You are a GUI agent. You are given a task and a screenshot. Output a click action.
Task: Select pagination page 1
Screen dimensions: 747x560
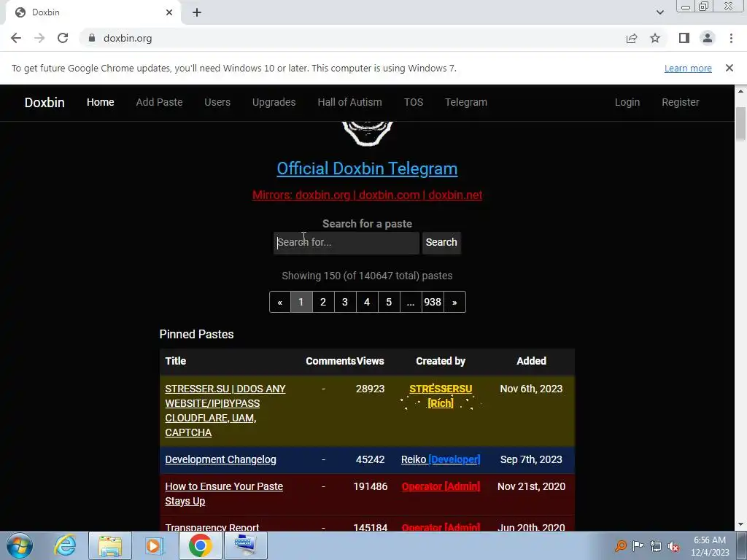(x=301, y=302)
